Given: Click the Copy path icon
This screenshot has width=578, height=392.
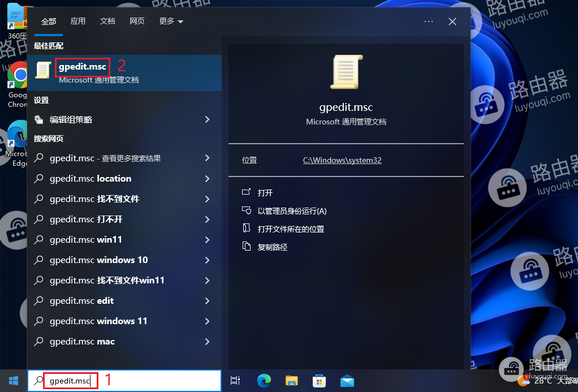Looking at the screenshot, I should [x=246, y=246].
